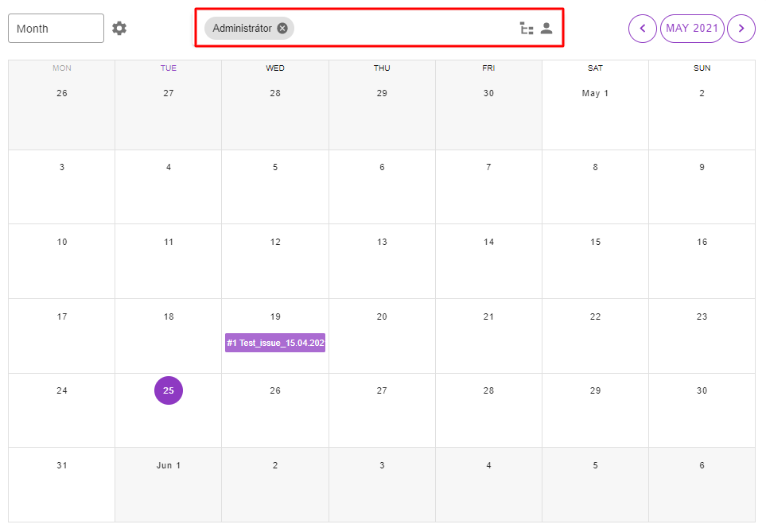Viewport: 766px width, 532px height.
Task: Select day 22 on Saturday
Action: tap(595, 316)
